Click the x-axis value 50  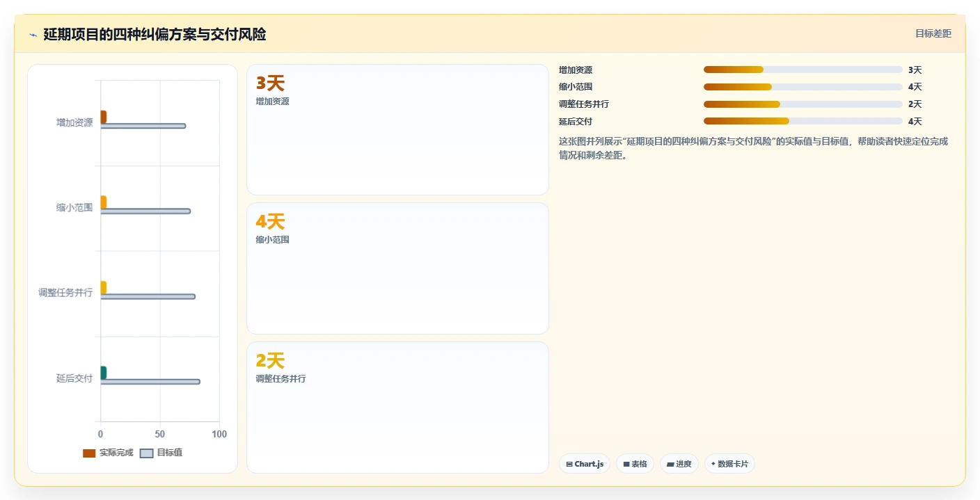[160, 434]
